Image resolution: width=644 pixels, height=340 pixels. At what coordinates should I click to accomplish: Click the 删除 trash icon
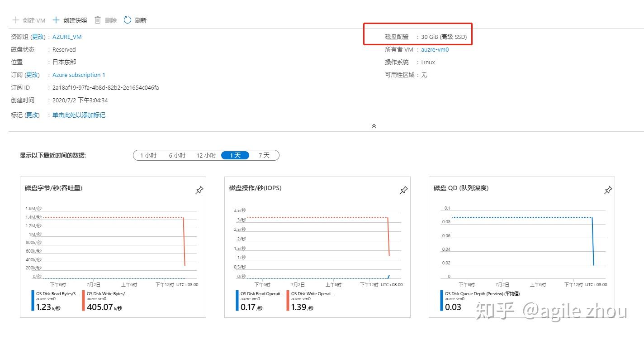98,20
